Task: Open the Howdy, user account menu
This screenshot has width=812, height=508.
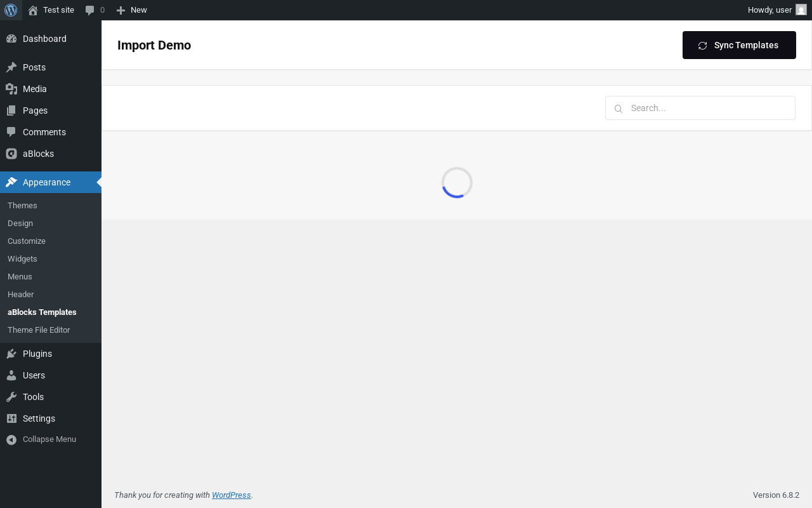Action: 777,10
